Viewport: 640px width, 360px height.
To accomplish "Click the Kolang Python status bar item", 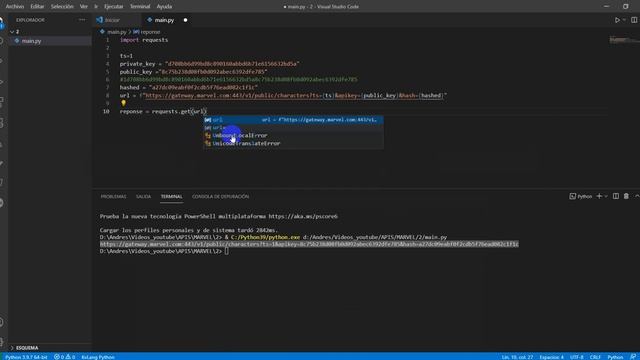I will 98,357.
